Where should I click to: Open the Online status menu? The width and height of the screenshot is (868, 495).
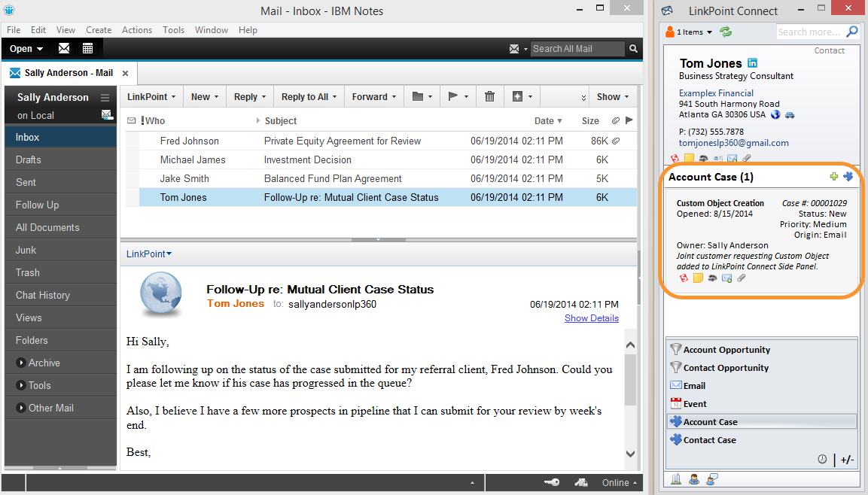point(619,483)
